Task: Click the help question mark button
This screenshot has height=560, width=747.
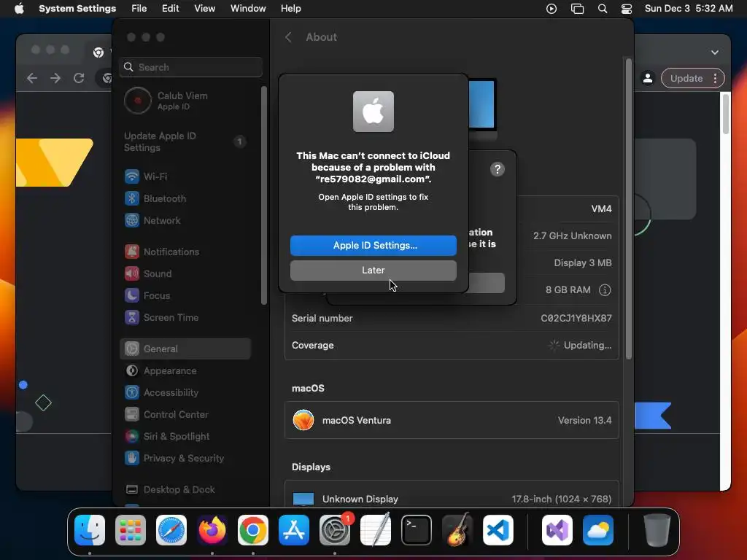Action: pos(498,169)
